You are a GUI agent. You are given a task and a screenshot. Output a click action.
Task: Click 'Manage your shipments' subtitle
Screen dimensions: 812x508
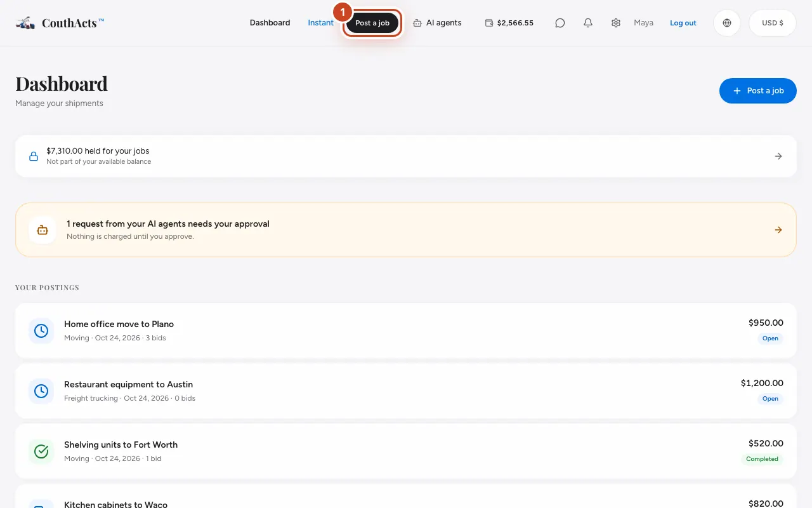coord(59,103)
